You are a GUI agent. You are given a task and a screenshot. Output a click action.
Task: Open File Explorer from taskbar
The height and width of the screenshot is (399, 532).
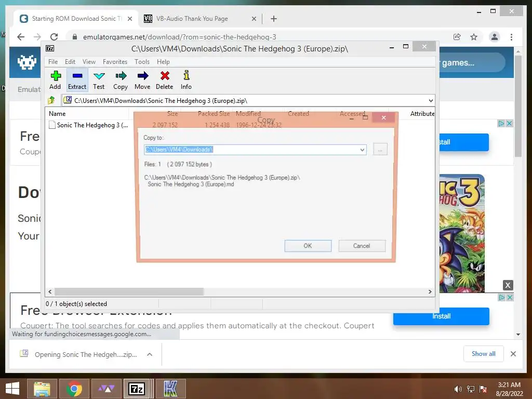42,389
